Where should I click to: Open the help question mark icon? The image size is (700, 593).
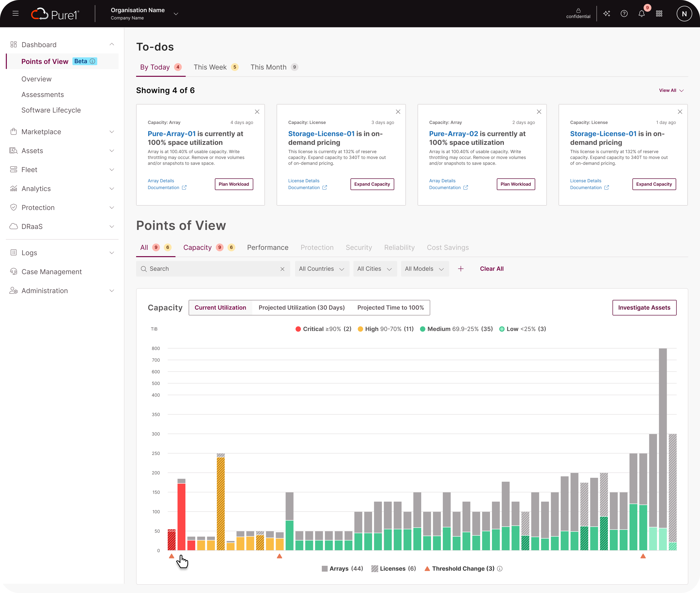tap(624, 14)
